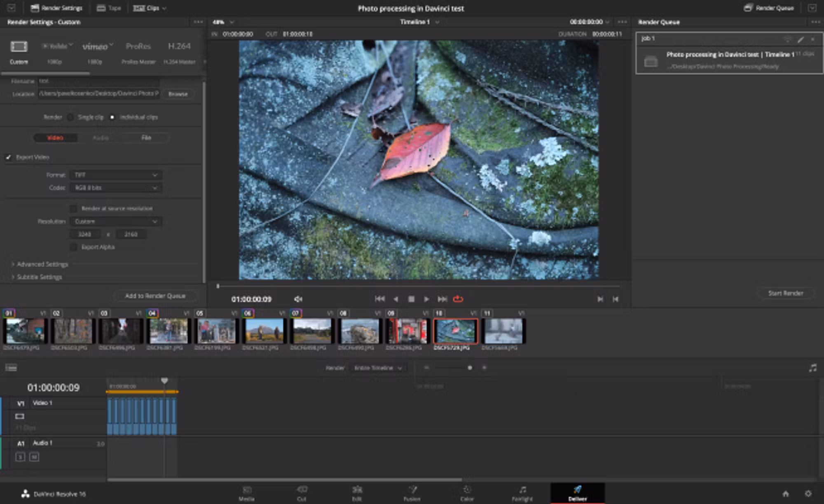824x504 pixels.
Task: Toggle the Render Queue panel button
Action: pos(769,8)
